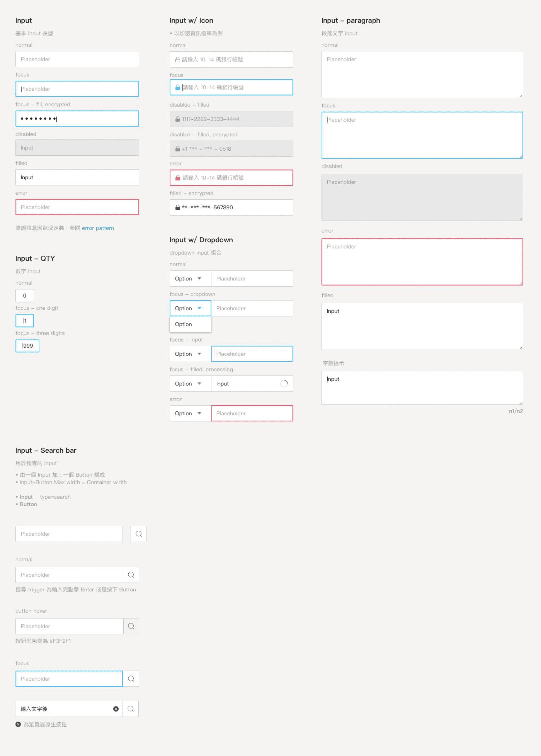
Task: Click the standalone search button beside the first search bar
Action: 139,534
